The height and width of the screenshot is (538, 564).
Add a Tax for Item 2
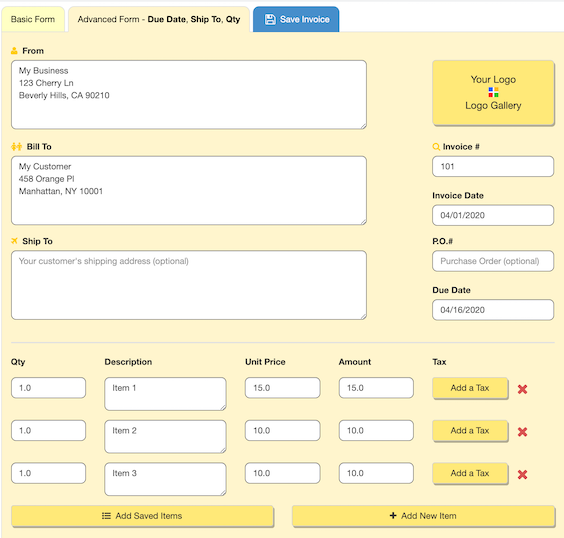(470, 430)
